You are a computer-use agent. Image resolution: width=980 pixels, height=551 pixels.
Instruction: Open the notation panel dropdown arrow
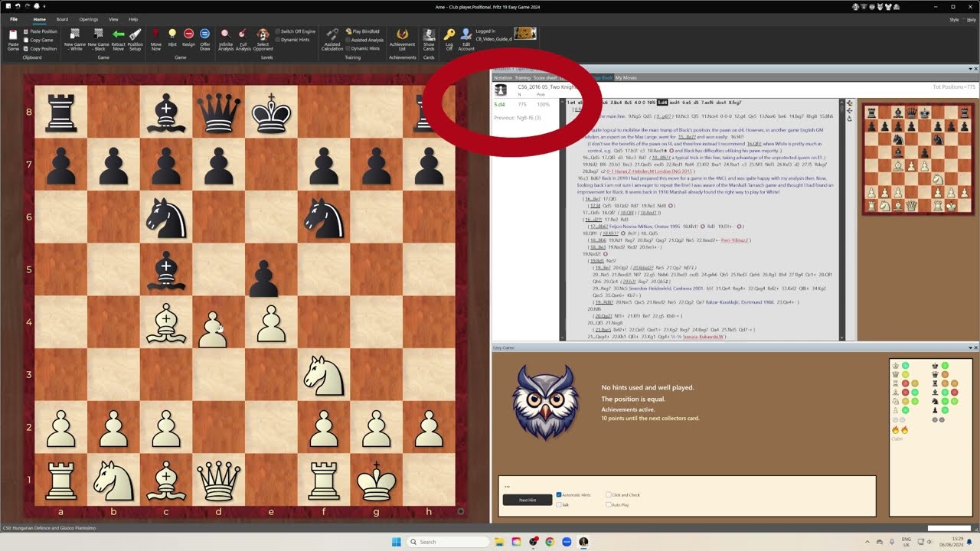click(969, 69)
